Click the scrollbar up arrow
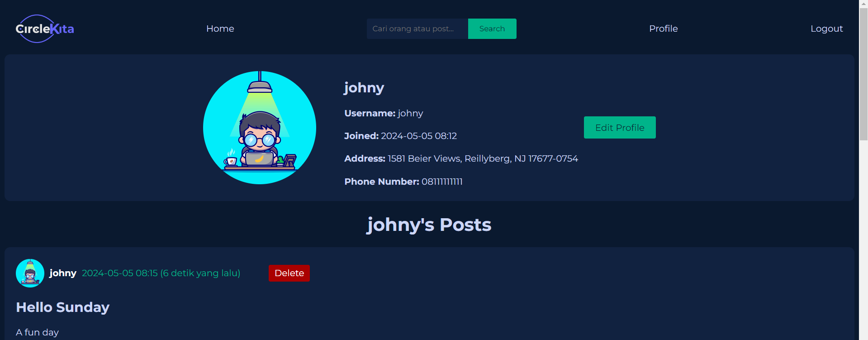 coord(863,4)
